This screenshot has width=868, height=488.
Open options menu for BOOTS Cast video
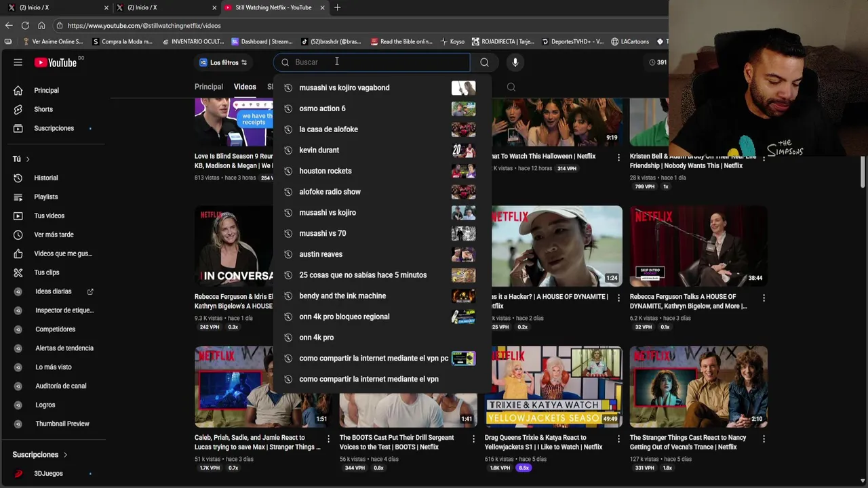473,439
